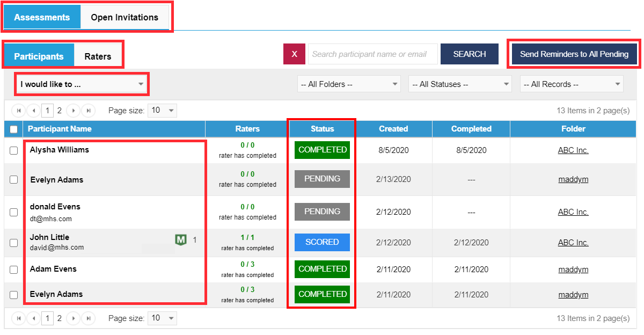This screenshot has width=644, height=335.
Task: Go to previous page in top pager
Action: tap(33, 111)
